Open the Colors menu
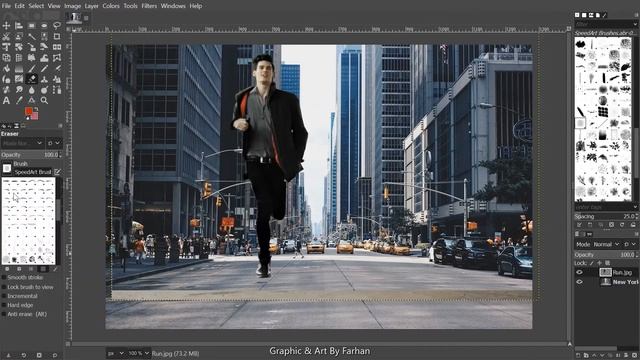 [x=111, y=6]
